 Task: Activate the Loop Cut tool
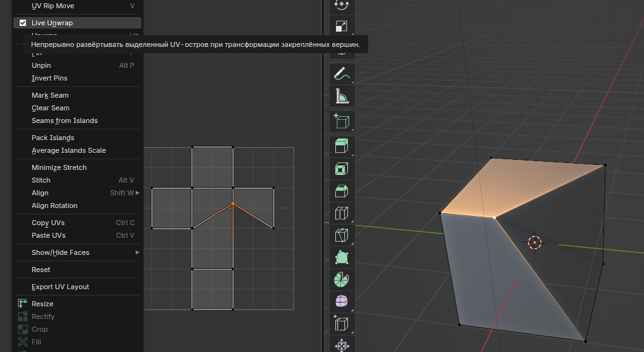click(x=342, y=213)
